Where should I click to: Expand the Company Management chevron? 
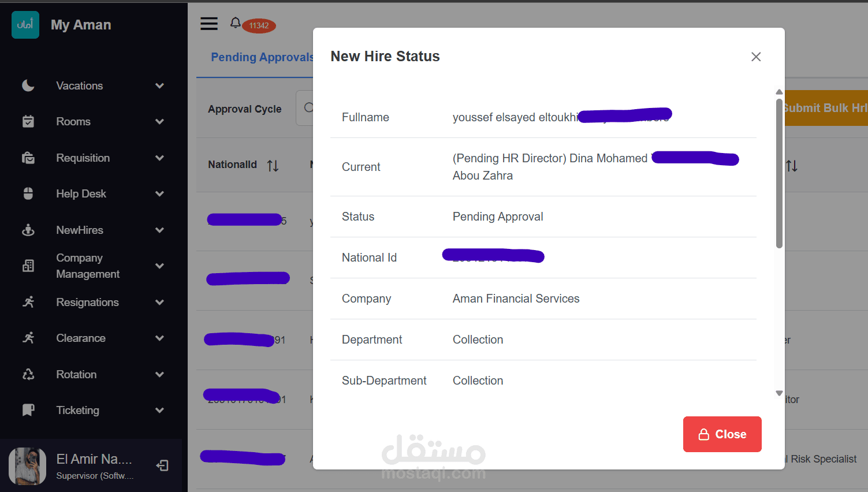click(x=160, y=266)
